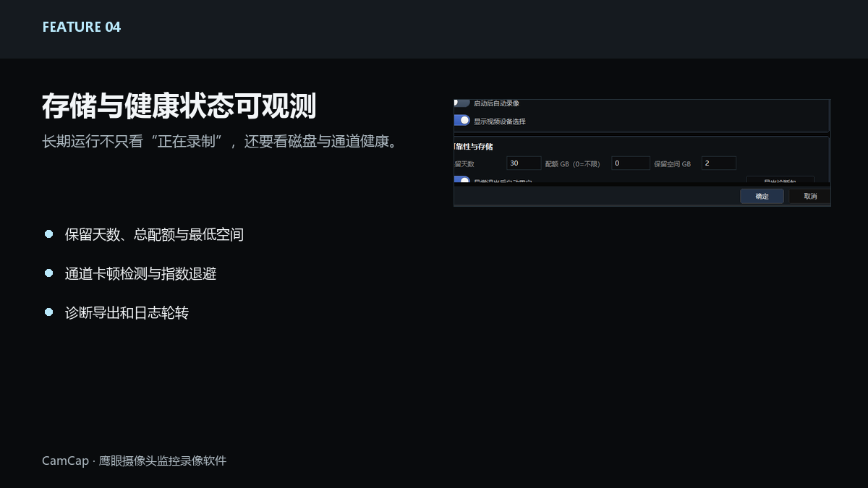Screen dimensions: 868x488
Task: Click the subtitle starting with 长期运行不只看
Action: 221,141
